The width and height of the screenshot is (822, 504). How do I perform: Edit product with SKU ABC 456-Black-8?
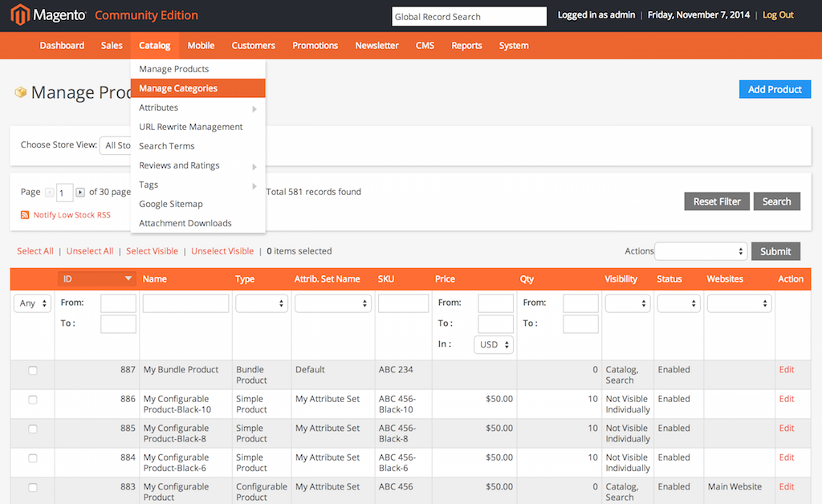787,428
